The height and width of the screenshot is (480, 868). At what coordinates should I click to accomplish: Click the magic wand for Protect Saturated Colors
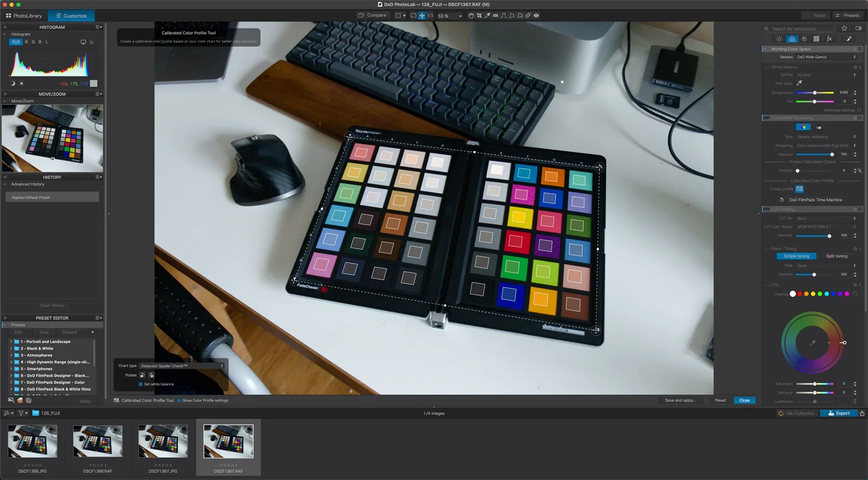[859, 170]
